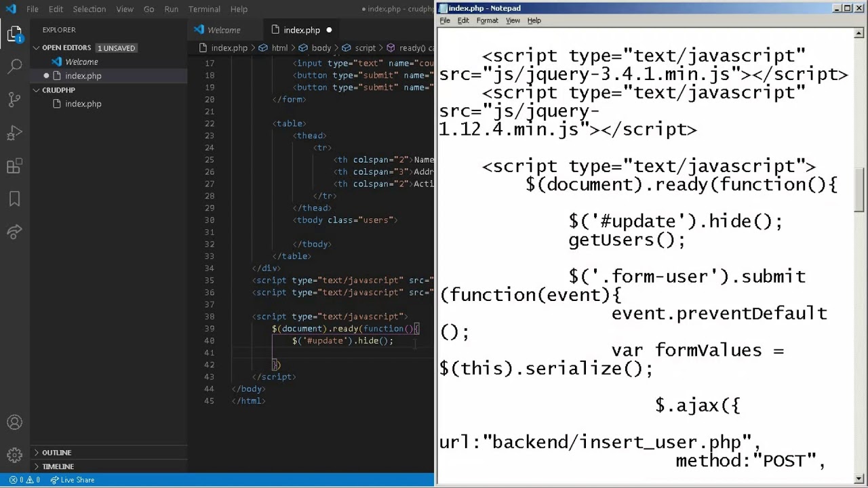Open the Accounts menu icon

click(x=15, y=423)
